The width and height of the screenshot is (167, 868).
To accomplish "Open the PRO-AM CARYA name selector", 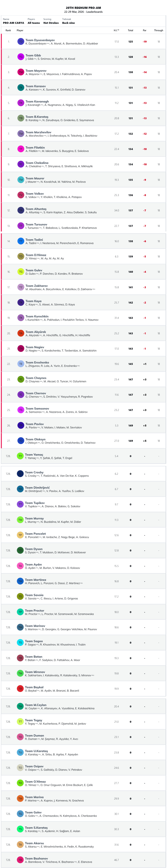I will [13, 23].
